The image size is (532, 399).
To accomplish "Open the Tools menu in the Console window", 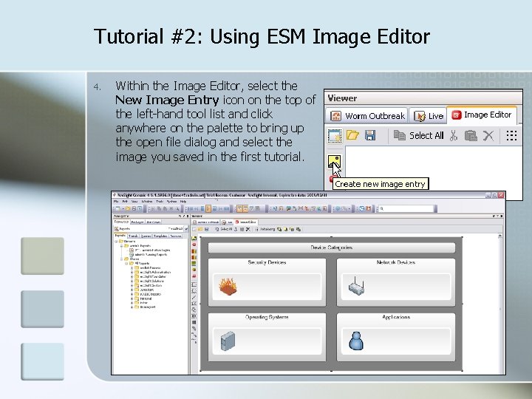I will [x=160, y=202].
